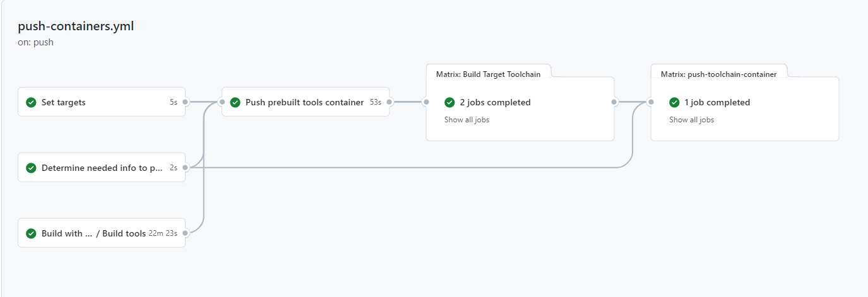868x297 pixels.
Task: Expand Show all jobs under Build Target Toolchain
Action: coord(467,120)
